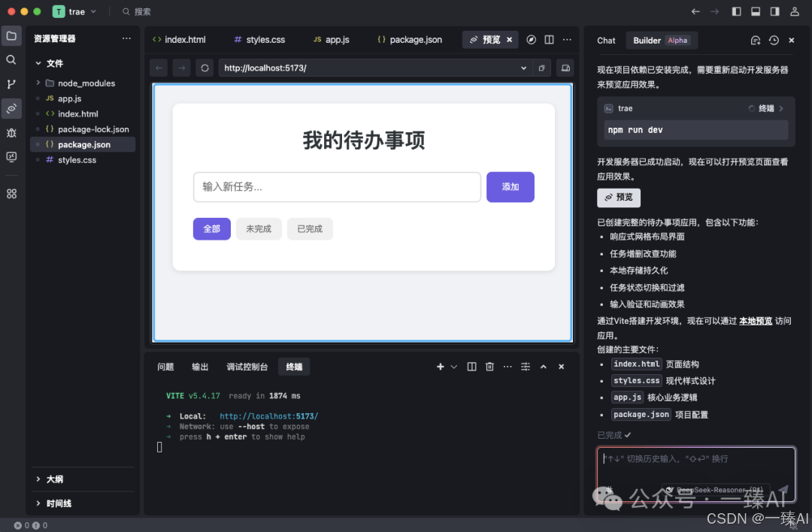
Task: Switch to the Chat tab
Action: [x=606, y=41]
